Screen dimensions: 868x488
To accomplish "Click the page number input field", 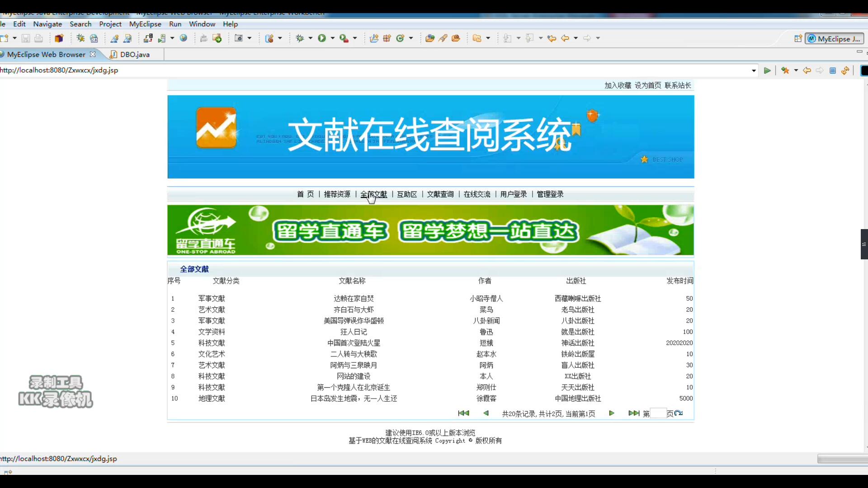I will tap(658, 413).
